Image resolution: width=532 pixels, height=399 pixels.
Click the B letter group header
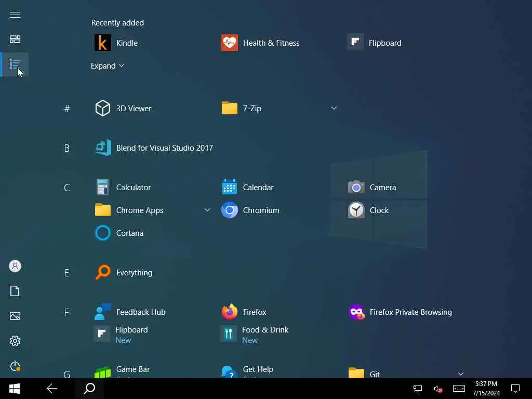(67, 148)
